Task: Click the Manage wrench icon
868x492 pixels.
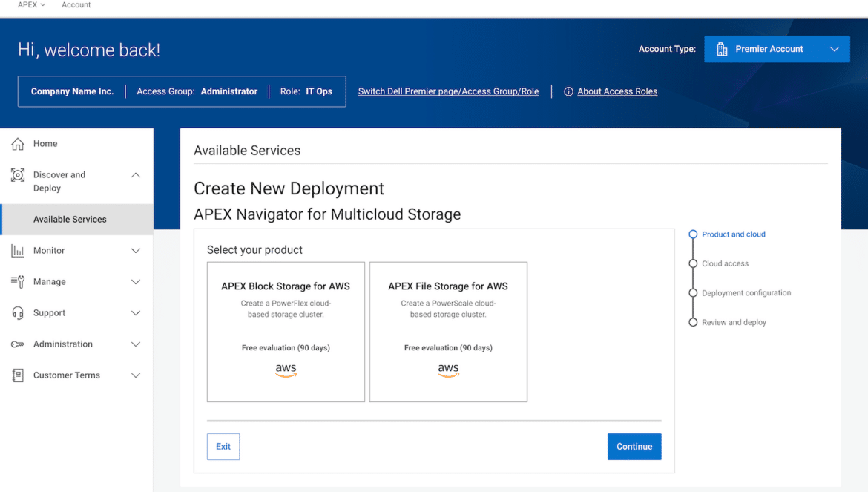Action: click(x=18, y=282)
